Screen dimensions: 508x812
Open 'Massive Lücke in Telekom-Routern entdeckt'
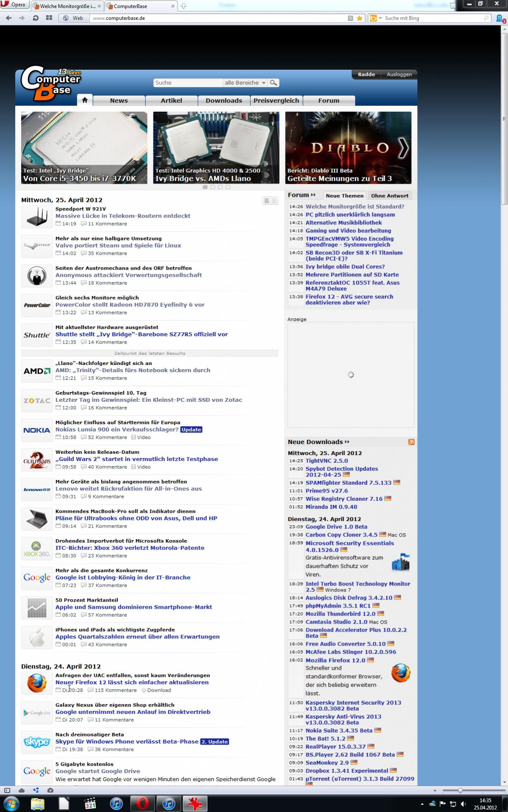point(123,216)
